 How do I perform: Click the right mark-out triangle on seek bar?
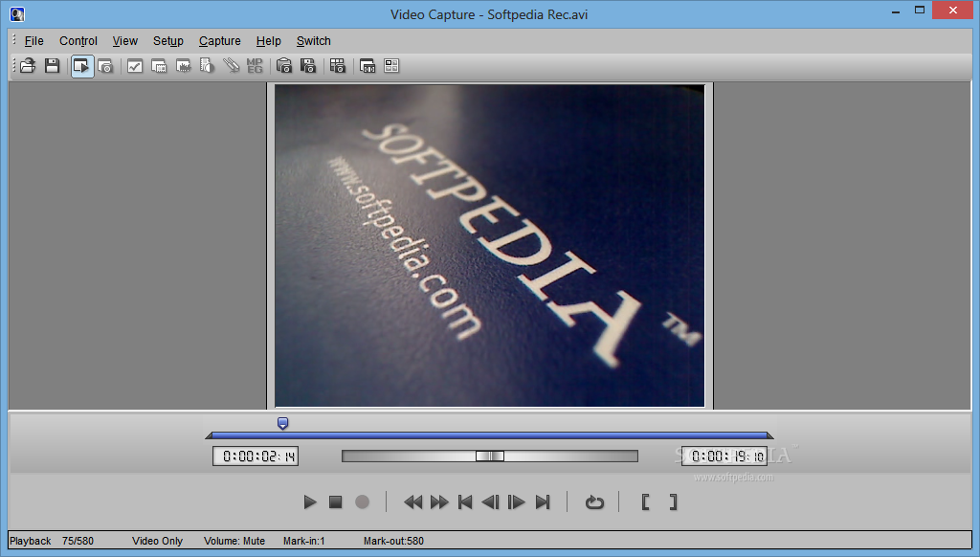pos(770,435)
